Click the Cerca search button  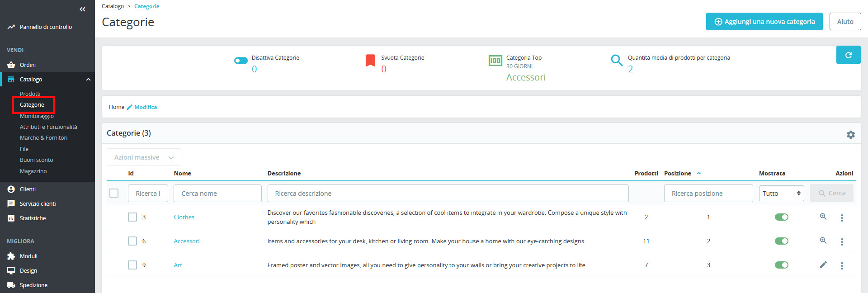pos(832,193)
